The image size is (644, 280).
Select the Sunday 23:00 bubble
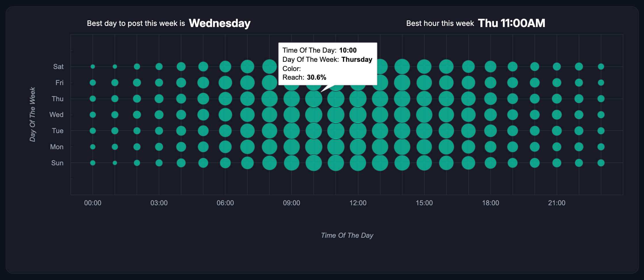[x=601, y=163]
